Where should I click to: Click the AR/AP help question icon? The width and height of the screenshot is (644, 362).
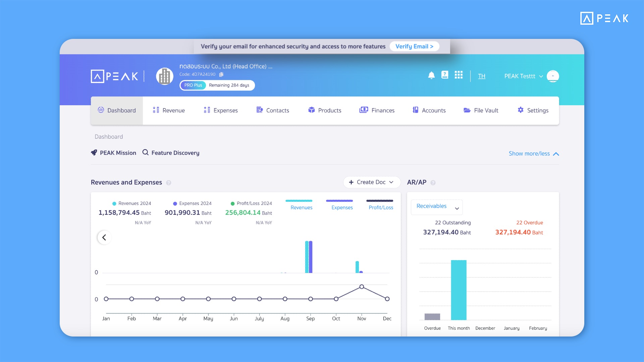(x=433, y=183)
